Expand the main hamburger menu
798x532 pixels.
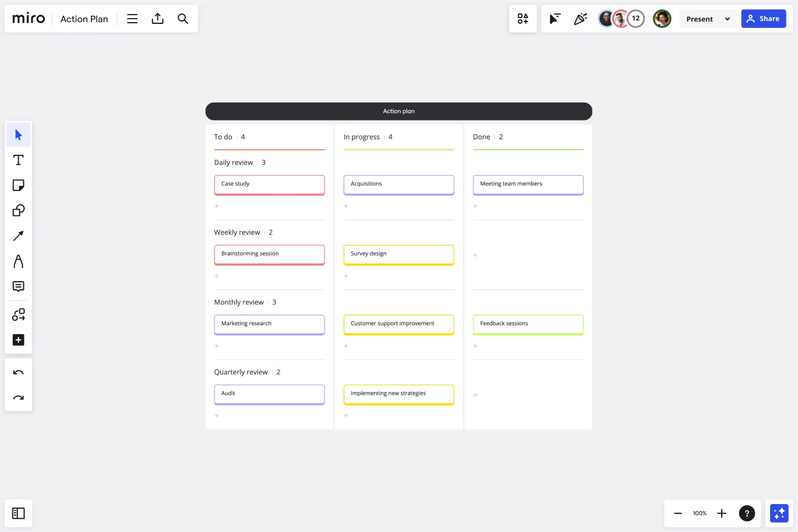[x=132, y=18]
